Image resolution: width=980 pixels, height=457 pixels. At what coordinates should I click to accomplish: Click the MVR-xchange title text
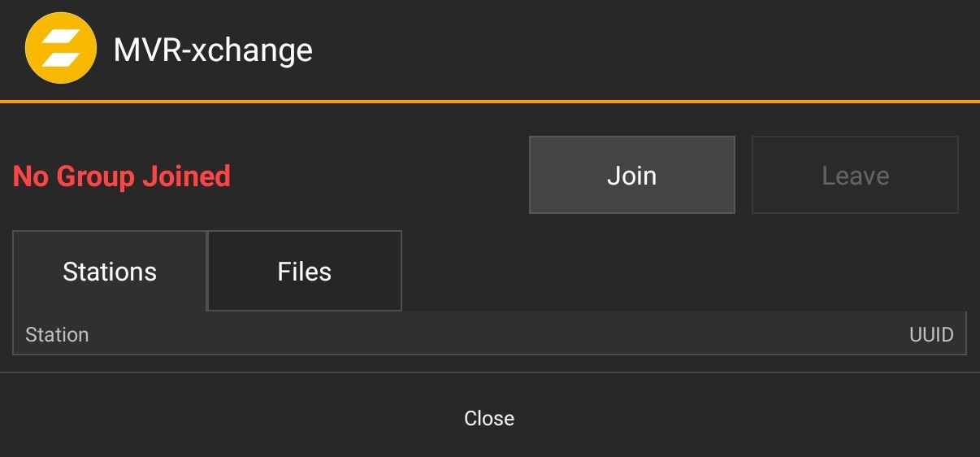click(213, 50)
